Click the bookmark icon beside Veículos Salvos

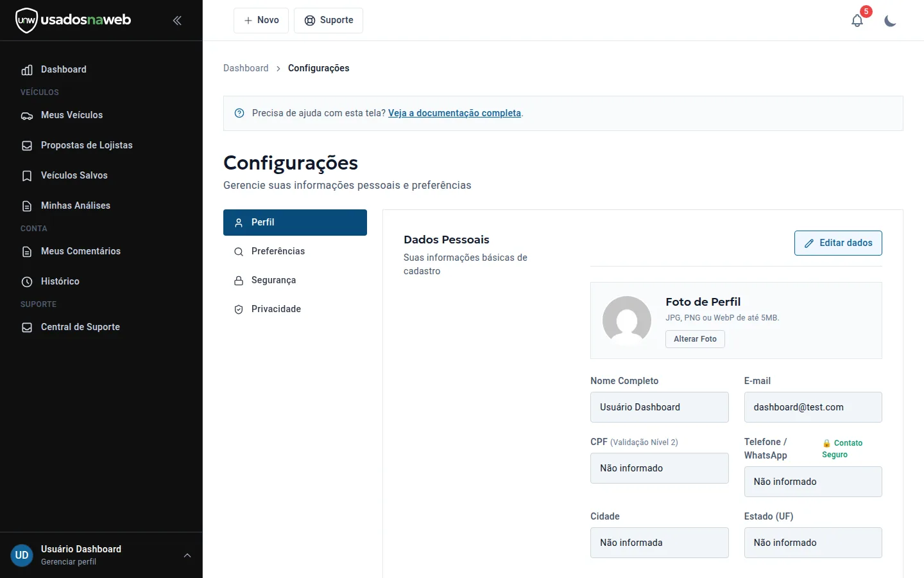click(27, 176)
